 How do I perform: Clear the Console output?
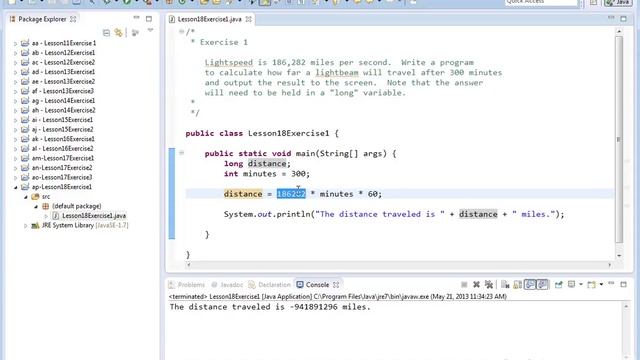505,284
